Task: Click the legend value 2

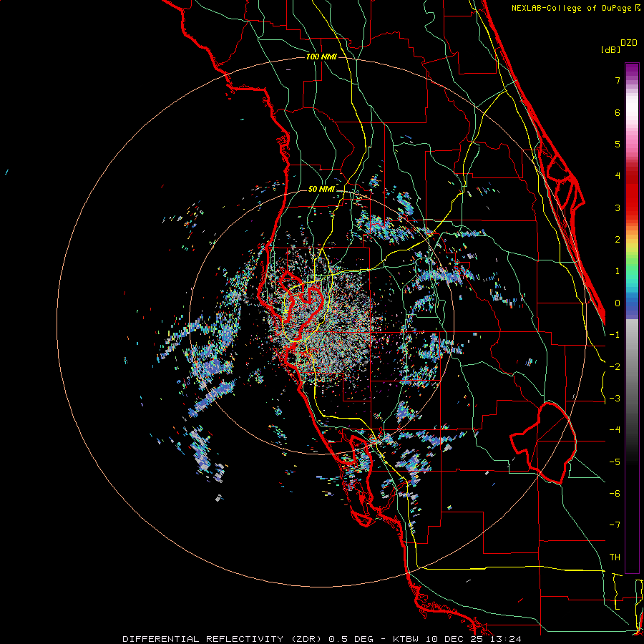Action: pos(618,240)
